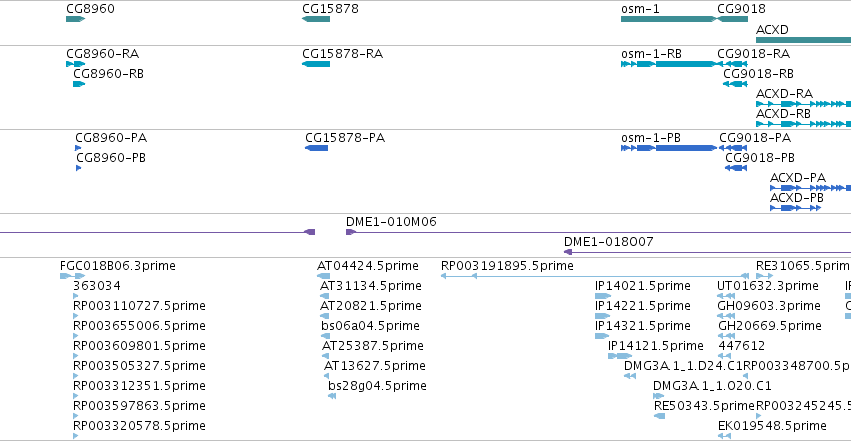This screenshot has width=851, height=441.
Task: Click the CG8960-RA transcript glyph
Action: click(x=75, y=64)
